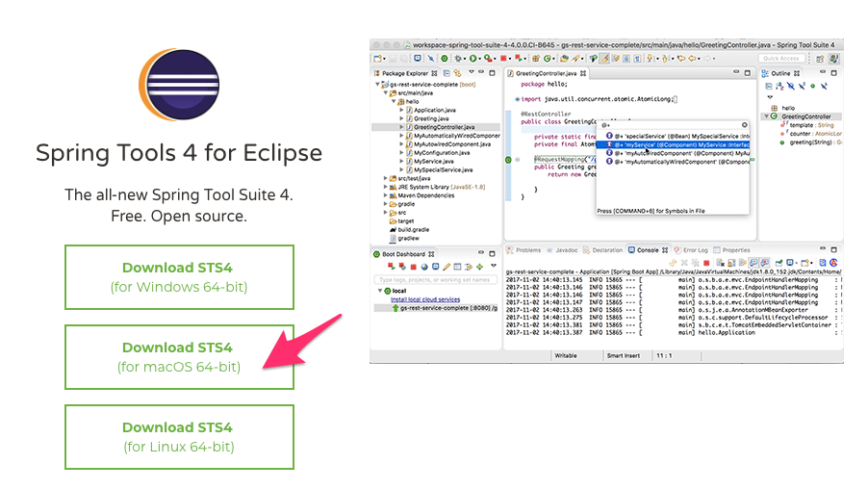
Task: Toggle Show Console on standard error change
Action: pyautogui.click(x=764, y=263)
